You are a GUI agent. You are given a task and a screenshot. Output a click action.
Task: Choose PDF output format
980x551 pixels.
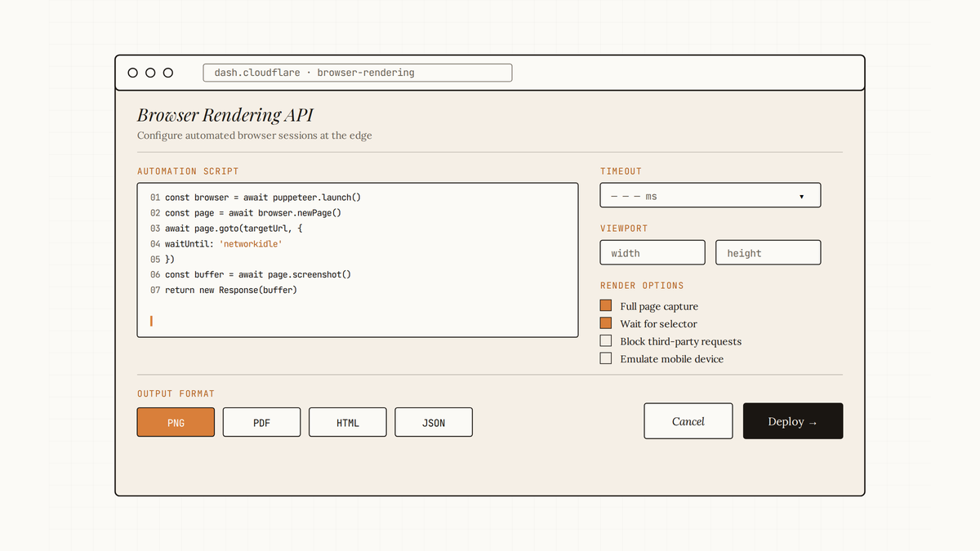click(261, 423)
